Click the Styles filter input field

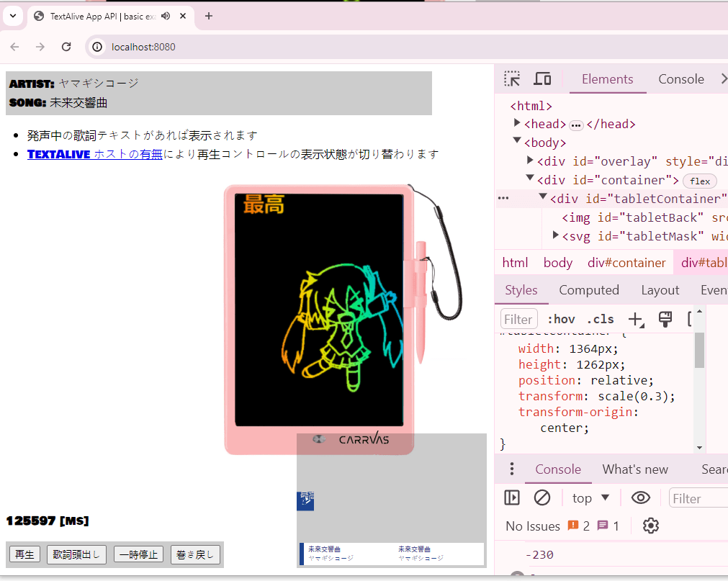coord(518,319)
